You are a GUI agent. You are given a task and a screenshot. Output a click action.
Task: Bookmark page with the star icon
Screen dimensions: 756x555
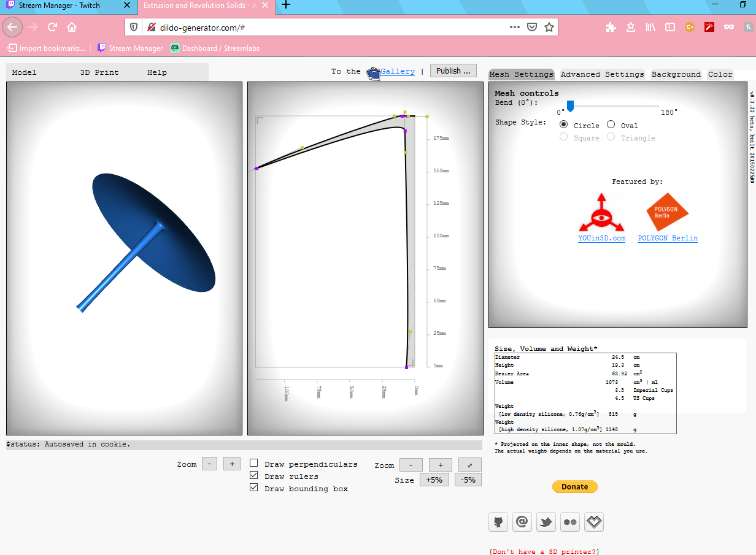pos(549,27)
